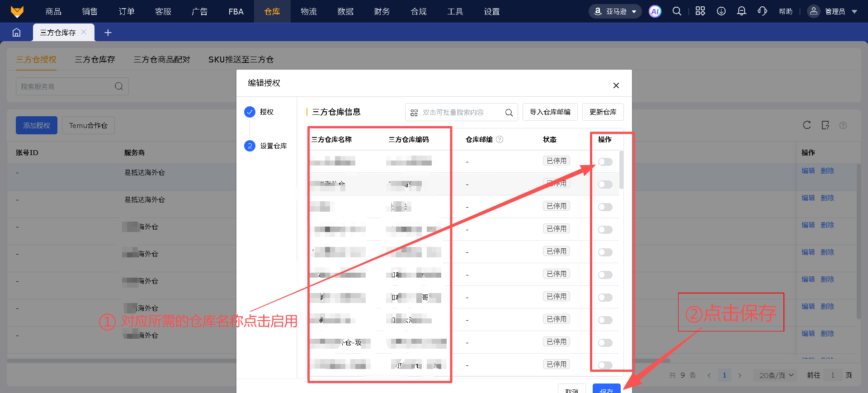Enable the fourth warehouse row toggle
Screen dimensions: 868x393
(605, 230)
